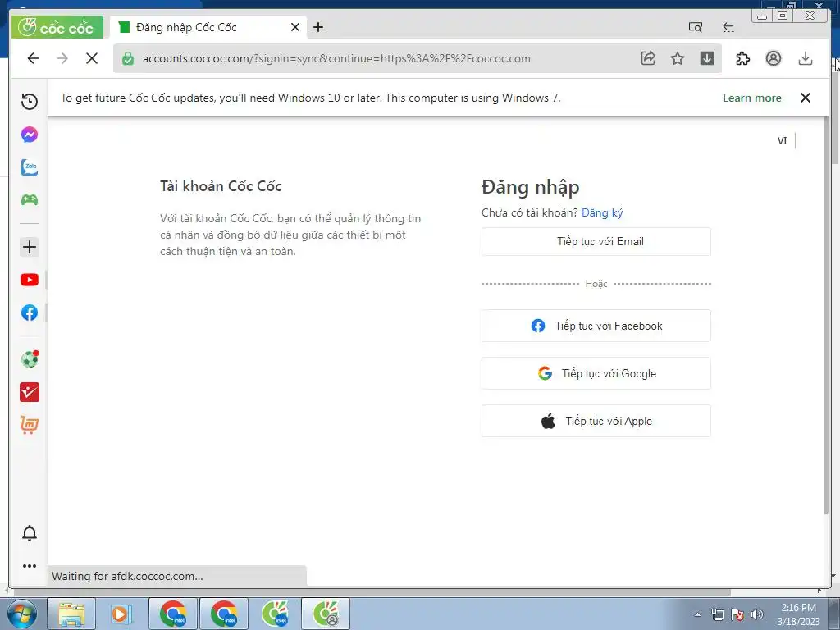Open YouTube from the sidebar
The height and width of the screenshot is (630, 840).
click(30, 280)
